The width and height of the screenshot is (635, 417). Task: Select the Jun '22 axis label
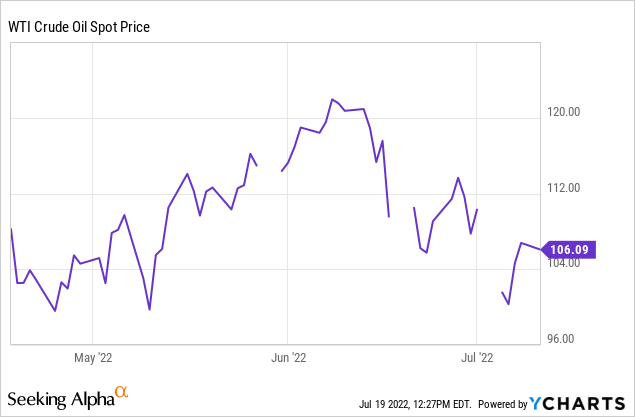coord(287,356)
